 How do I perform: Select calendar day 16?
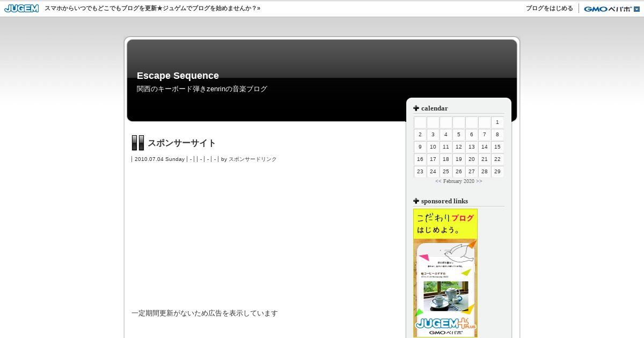420,159
